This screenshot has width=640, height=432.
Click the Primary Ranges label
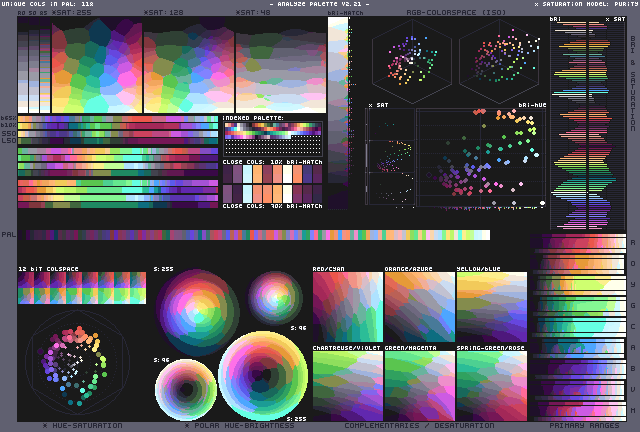pyautogui.click(x=579, y=425)
